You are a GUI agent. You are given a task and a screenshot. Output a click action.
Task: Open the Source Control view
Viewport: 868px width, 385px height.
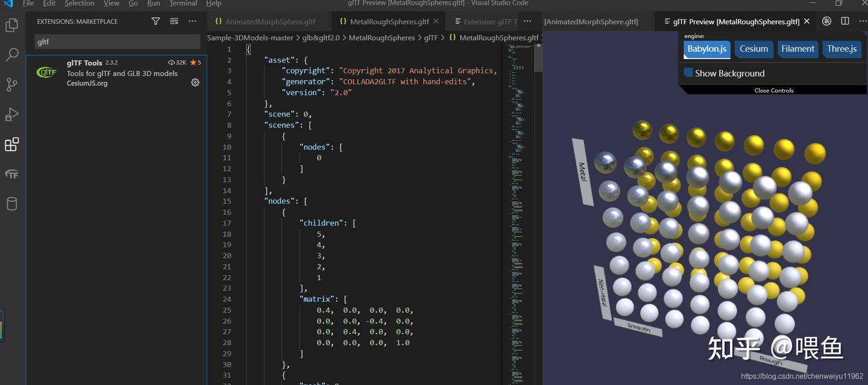click(11, 84)
